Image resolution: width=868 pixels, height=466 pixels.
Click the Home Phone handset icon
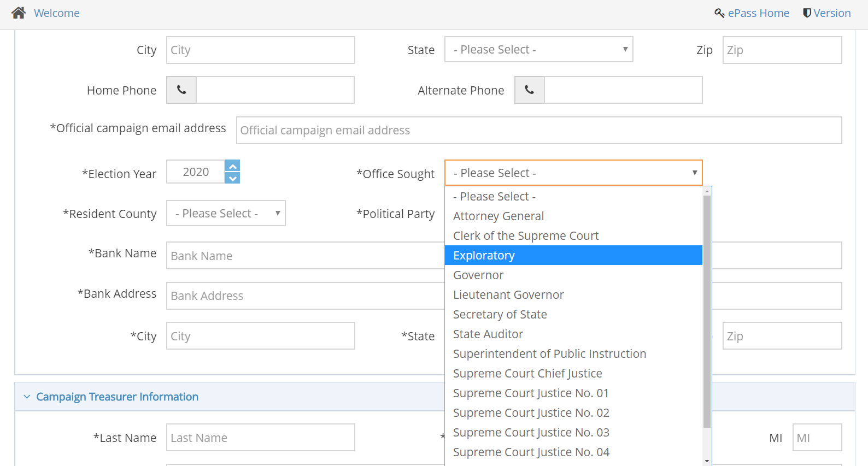click(x=181, y=90)
